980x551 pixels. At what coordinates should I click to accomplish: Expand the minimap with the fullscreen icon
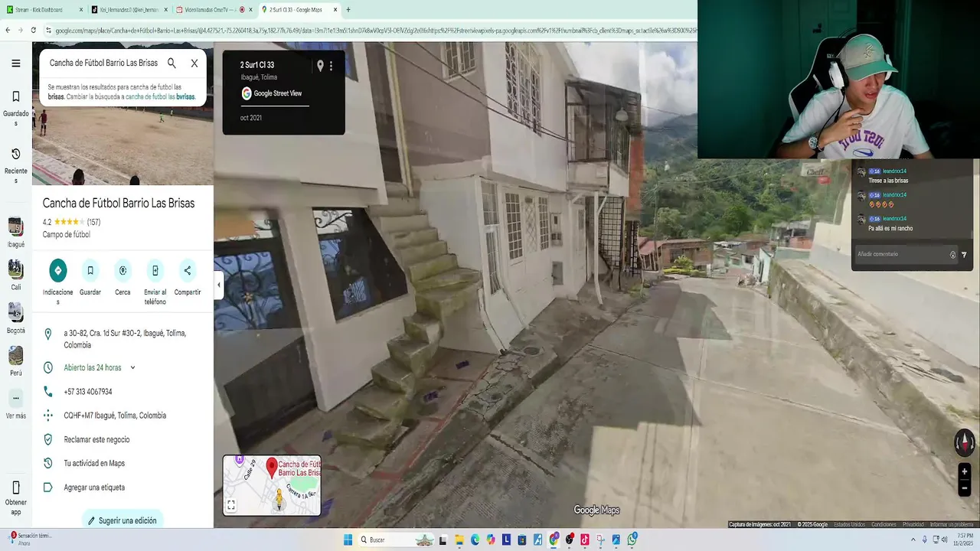click(230, 505)
